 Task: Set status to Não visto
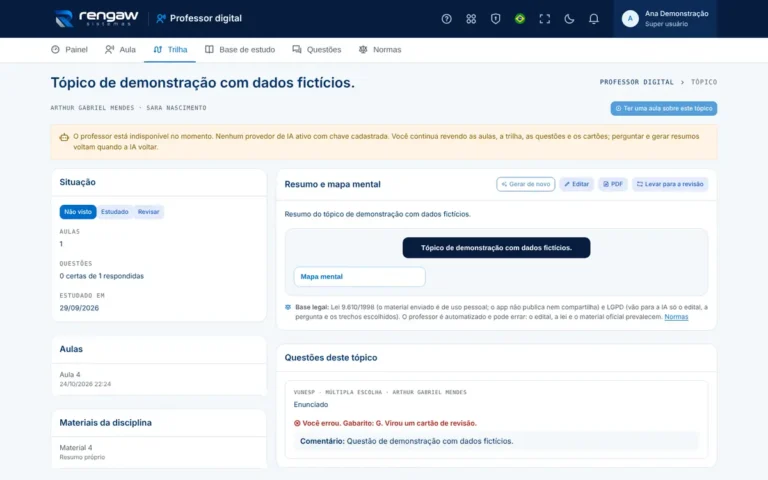tap(78, 212)
